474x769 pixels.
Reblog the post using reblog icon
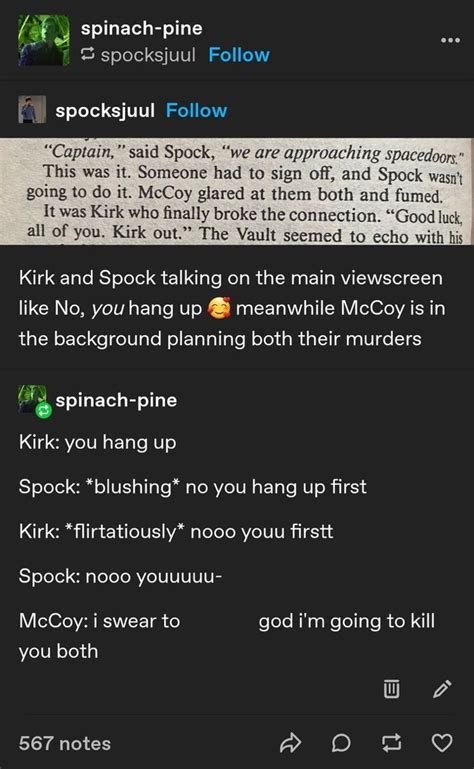[391, 743]
